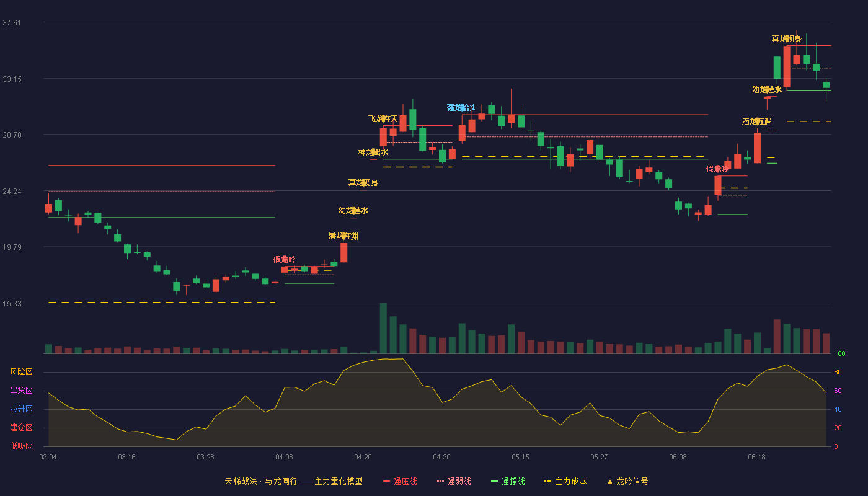Viewport: 868px width, 496px height.
Task: Click the 神龙出水 signal marker
Action: pos(373,152)
